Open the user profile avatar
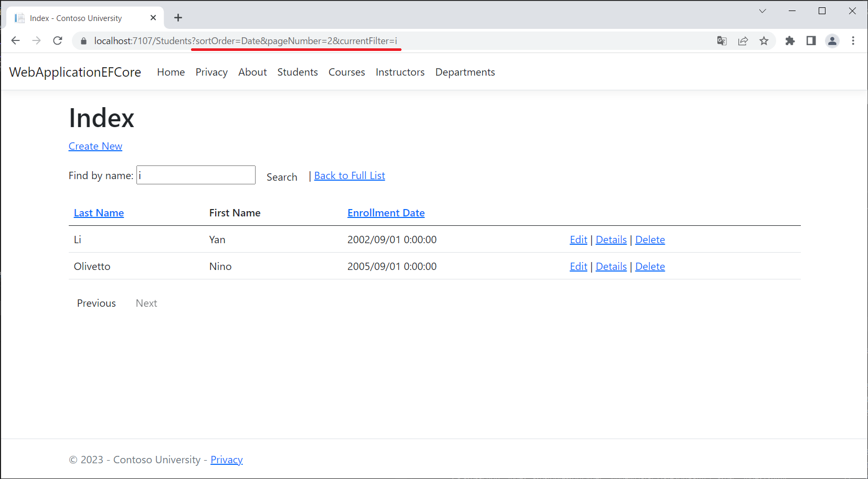Screen dimensions: 868x479 click(x=832, y=41)
